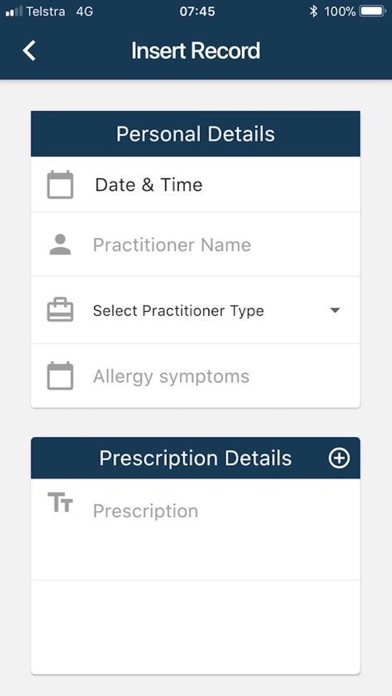392x696 pixels.
Task: Tap the signal strength bars icon
Action: (14, 12)
